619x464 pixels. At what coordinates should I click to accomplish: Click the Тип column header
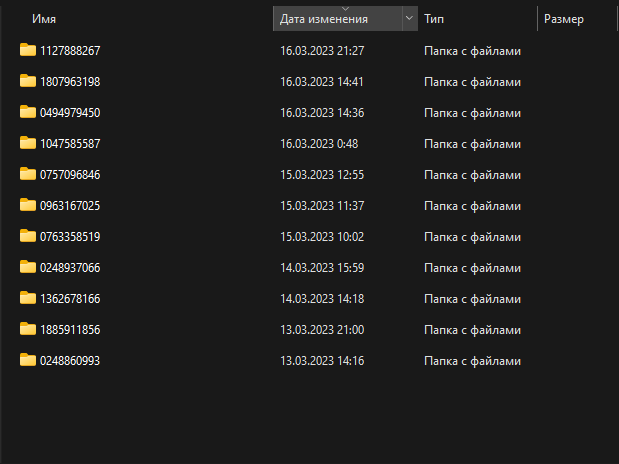point(434,19)
